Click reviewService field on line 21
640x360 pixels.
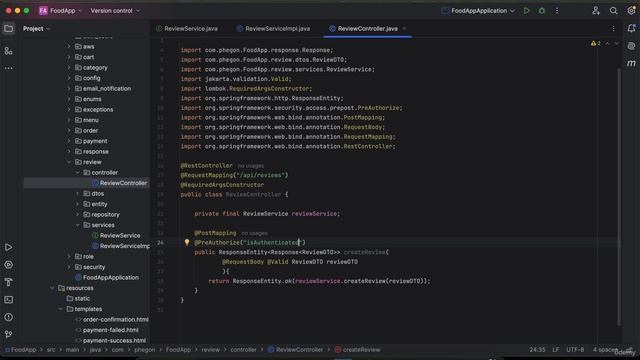coord(314,213)
